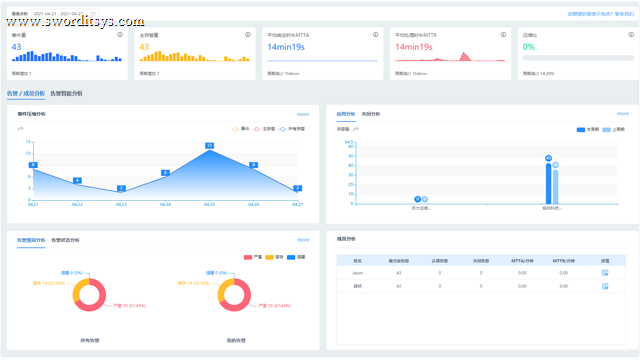Click the info icon on the 事件量 card
Image resolution: width=640 pixels, height=360 pixels.
click(120, 35)
